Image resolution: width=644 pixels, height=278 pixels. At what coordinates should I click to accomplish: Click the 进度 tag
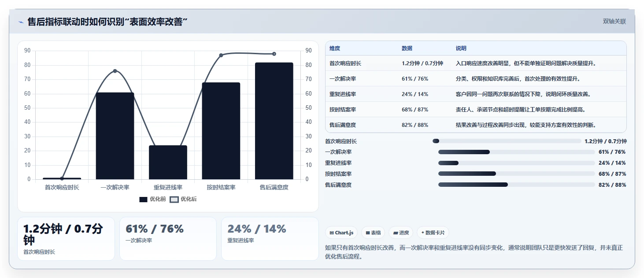tap(401, 233)
